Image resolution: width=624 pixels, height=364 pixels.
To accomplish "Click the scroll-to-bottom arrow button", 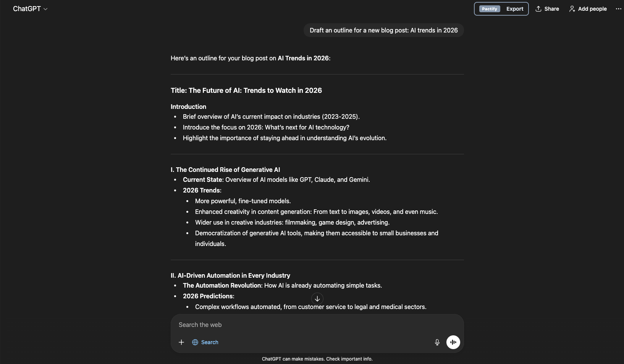I will [x=317, y=299].
